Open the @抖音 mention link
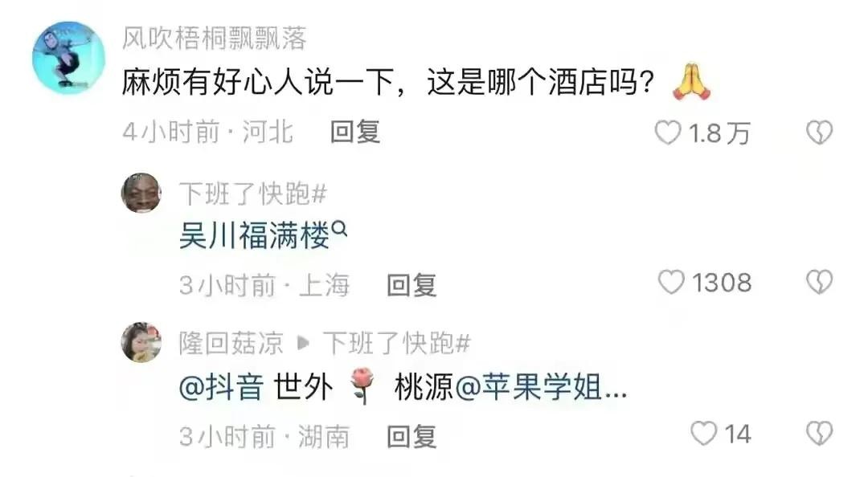The image size is (868, 477). point(221,387)
